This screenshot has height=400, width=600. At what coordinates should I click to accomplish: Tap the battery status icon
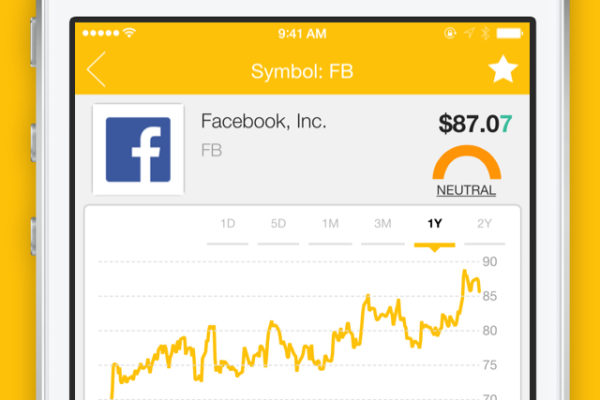(x=510, y=34)
